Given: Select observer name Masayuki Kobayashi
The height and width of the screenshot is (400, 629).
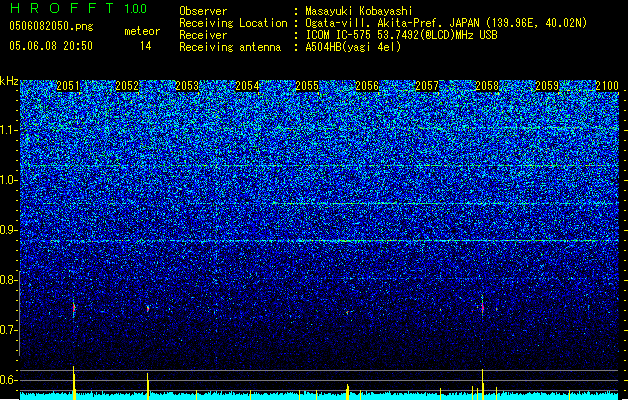Looking at the screenshot, I should [x=358, y=11].
